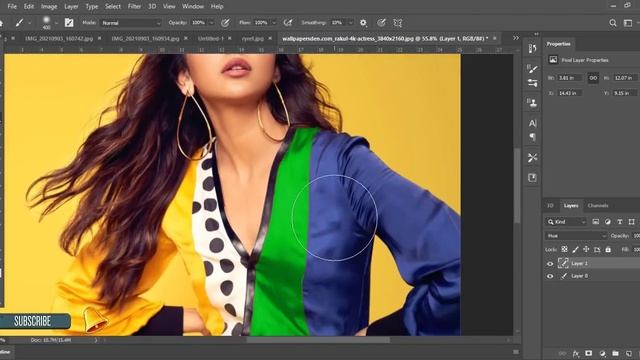Select Layer 0 thumbnail
This screenshot has width=640, height=360.
coord(563,276)
